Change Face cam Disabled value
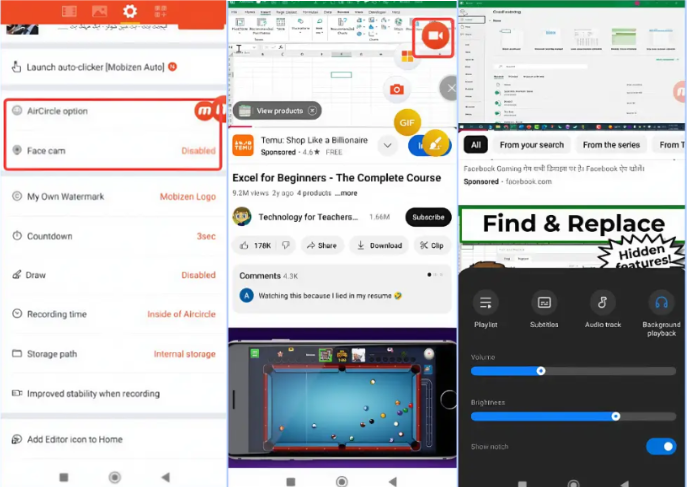The image size is (687, 487). [x=198, y=151]
